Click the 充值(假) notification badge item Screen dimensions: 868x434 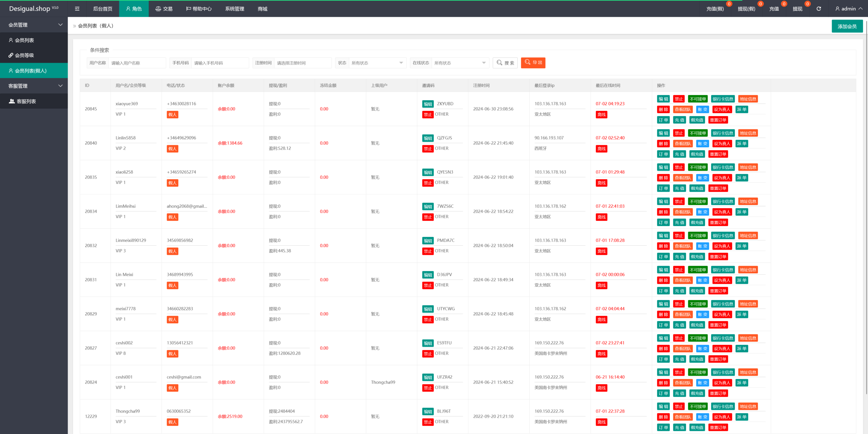click(715, 9)
